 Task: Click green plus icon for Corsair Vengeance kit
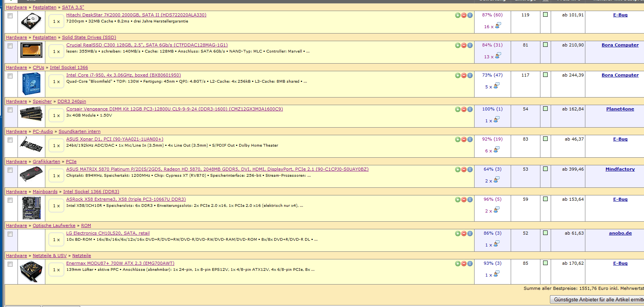click(x=458, y=109)
